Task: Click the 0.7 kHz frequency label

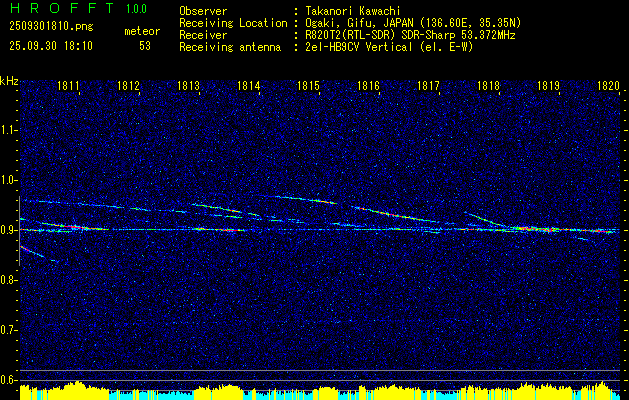Action: pos(9,330)
